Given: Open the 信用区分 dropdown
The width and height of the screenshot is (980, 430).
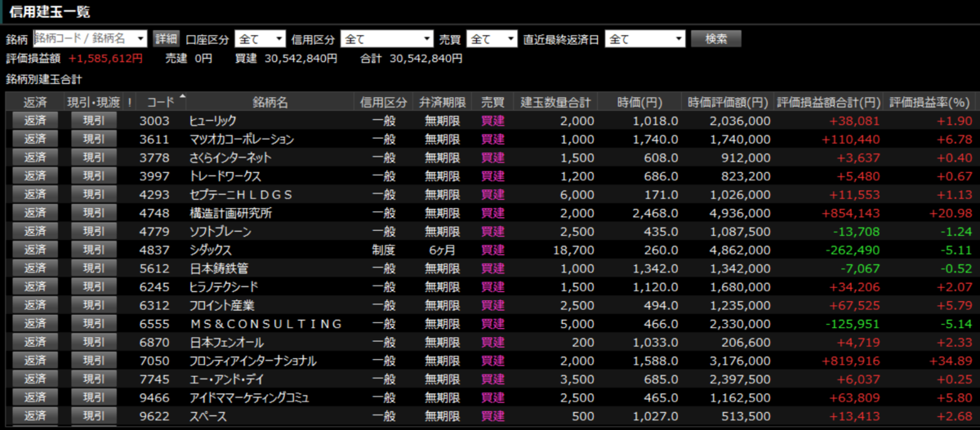Looking at the screenshot, I should pos(387,38).
